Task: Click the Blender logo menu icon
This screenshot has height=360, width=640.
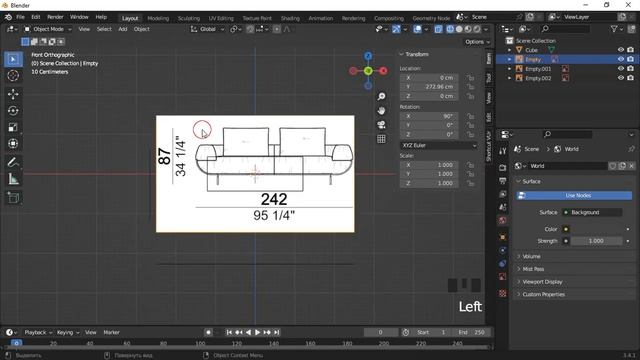Action: click(8, 17)
